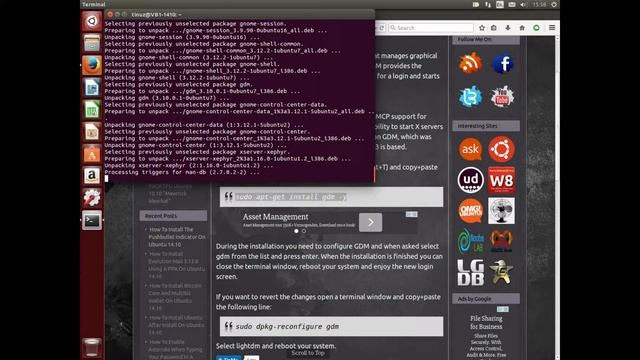Image resolution: width=640 pixels, height=360 pixels.
Task: Select the second ad carousel dot
Action: (x=304, y=231)
